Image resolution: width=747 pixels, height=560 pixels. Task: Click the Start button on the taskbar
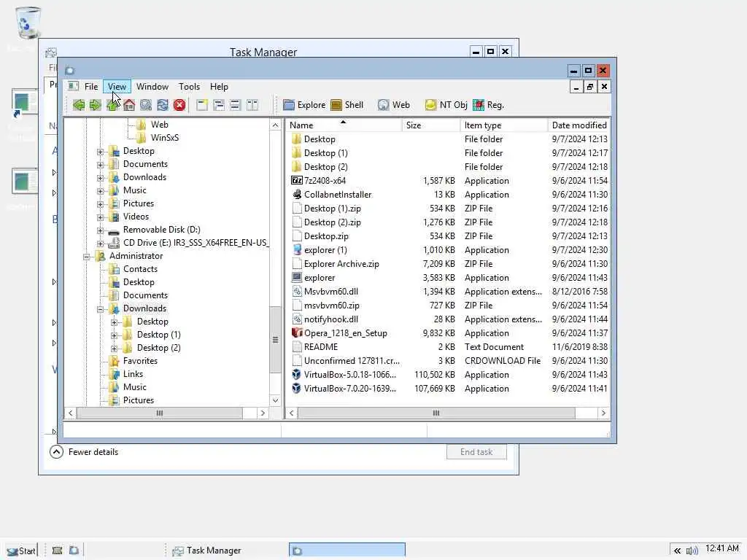pyautogui.click(x=21, y=551)
